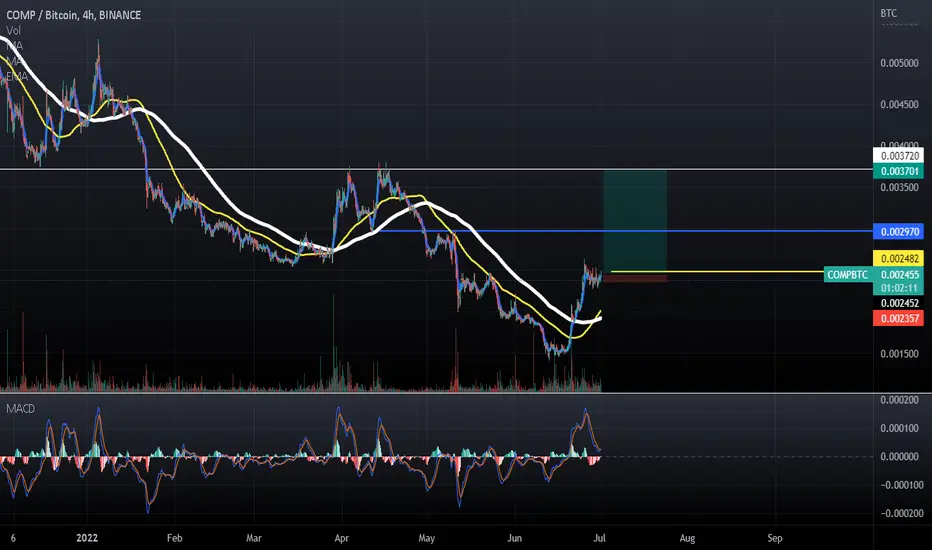Select the yellow horizontal entry line

(717, 272)
